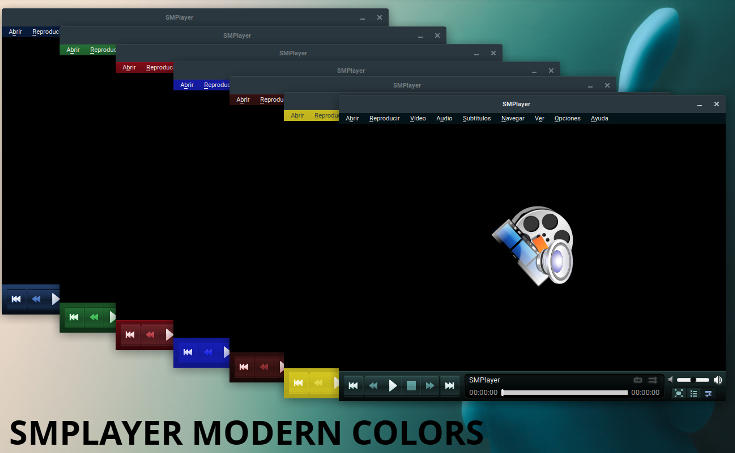This screenshot has height=453, width=735.
Task: Open Reproducir in the red window
Action: (159, 68)
